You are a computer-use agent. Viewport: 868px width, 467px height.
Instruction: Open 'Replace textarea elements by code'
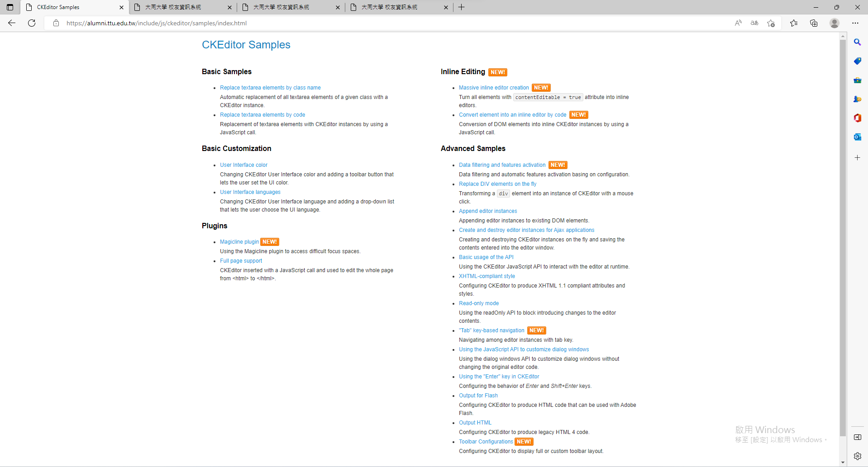pos(262,115)
